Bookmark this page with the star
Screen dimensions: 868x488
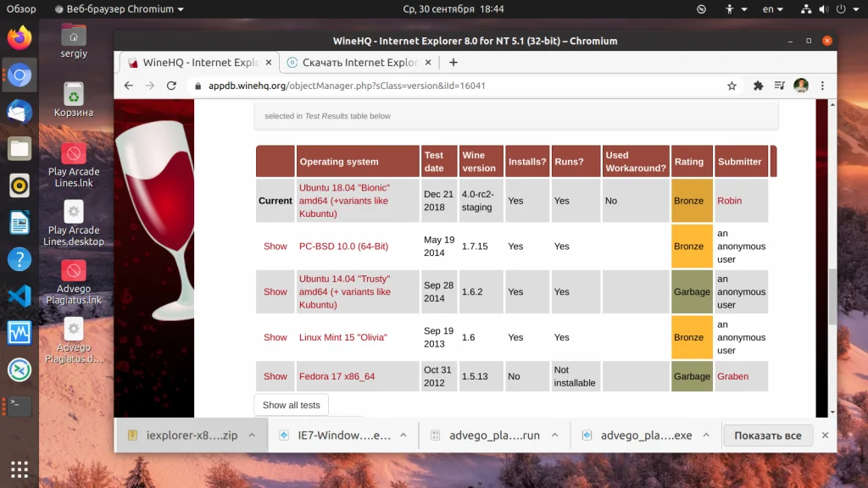pyautogui.click(x=732, y=86)
